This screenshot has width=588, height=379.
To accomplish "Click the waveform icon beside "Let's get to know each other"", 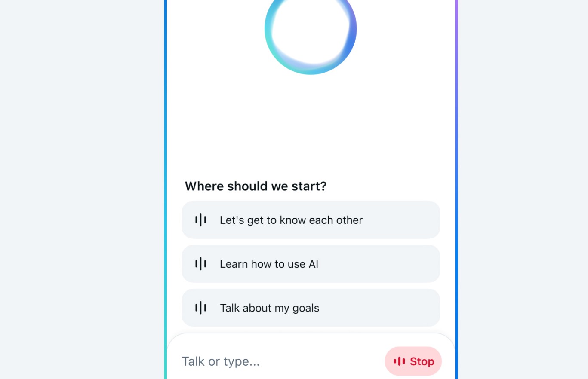I will 200,220.
